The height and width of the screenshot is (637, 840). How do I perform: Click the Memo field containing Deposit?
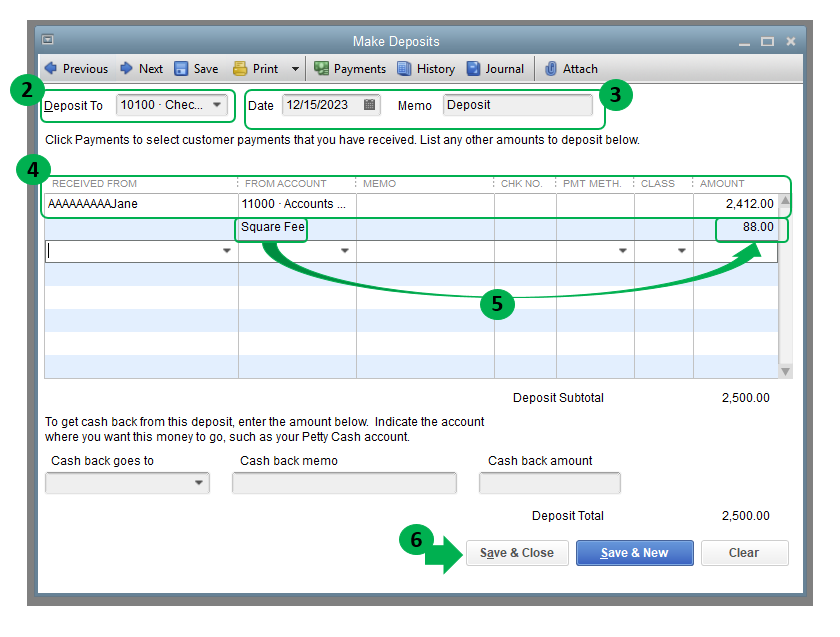pos(518,105)
